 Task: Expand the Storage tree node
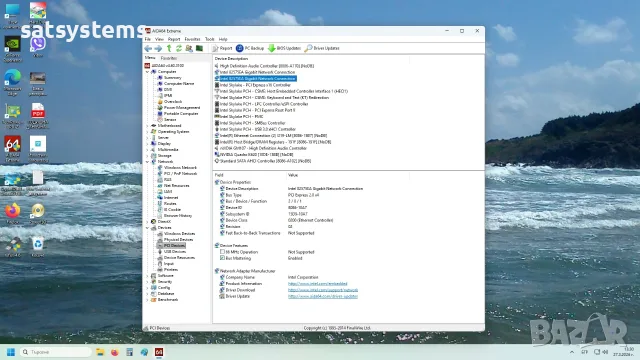coord(147,156)
